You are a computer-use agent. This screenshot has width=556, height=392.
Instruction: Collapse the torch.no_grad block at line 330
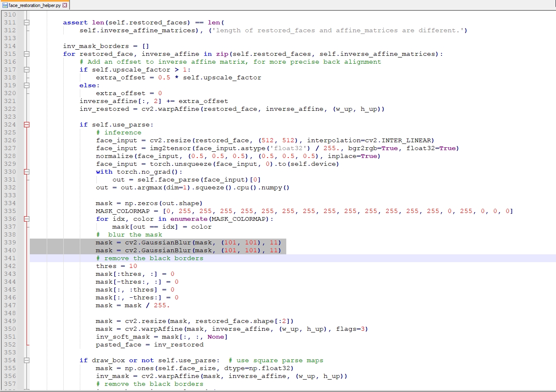(x=26, y=172)
